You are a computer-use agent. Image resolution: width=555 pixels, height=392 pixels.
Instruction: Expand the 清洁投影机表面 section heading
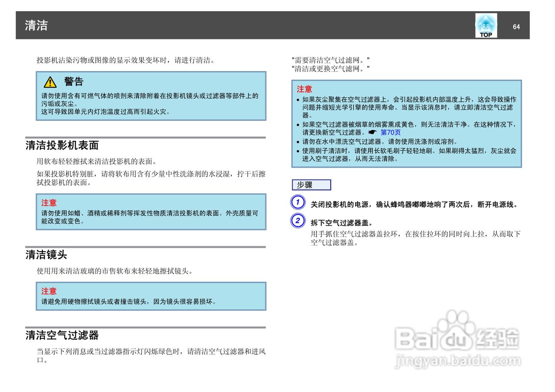[63, 145]
